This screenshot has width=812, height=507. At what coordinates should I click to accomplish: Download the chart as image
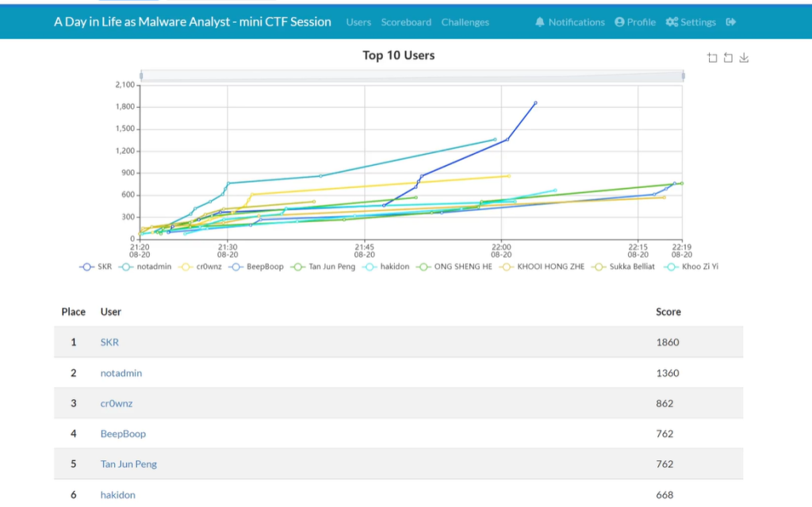click(x=744, y=57)
